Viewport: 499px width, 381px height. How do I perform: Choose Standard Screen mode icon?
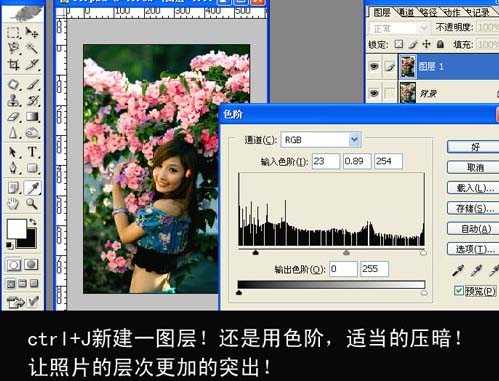(11, 284)
